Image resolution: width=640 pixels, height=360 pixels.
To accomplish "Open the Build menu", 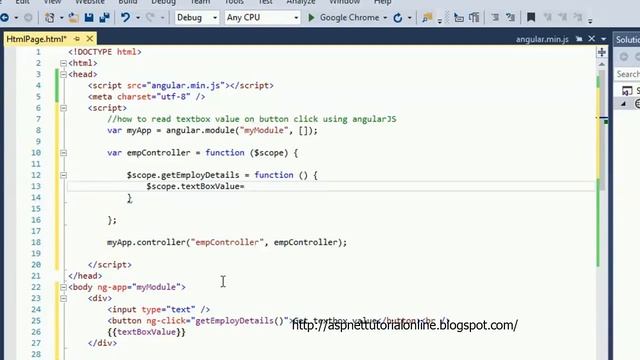I will pyautogui.click(x=128, y=2).
